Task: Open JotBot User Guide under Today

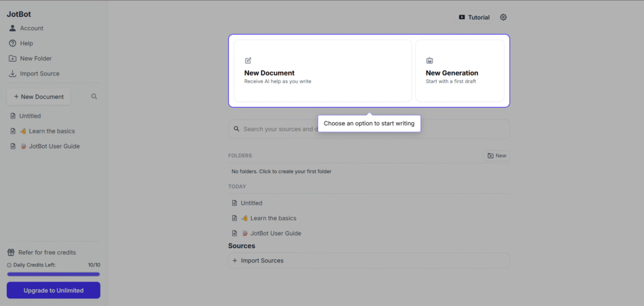Action: (x=275, y=233)
